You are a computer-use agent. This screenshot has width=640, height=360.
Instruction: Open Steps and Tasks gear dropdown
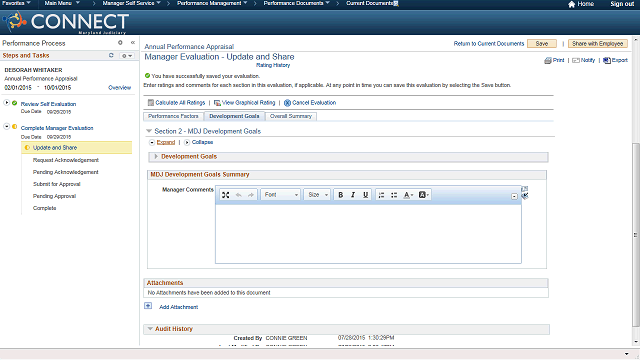[x=127, y=56]
